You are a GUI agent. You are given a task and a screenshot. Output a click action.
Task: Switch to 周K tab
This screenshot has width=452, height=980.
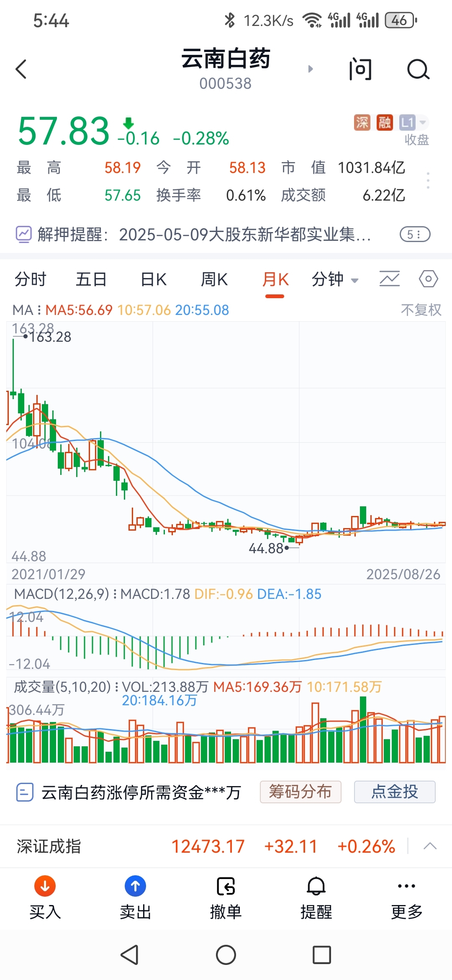coord(214,279)
